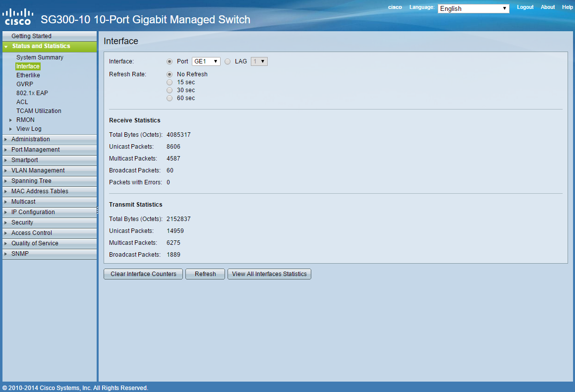Click receive Unicast Packets value 8606
The height and width of the screenshot is (392, 575).
(x=173, y=147)
